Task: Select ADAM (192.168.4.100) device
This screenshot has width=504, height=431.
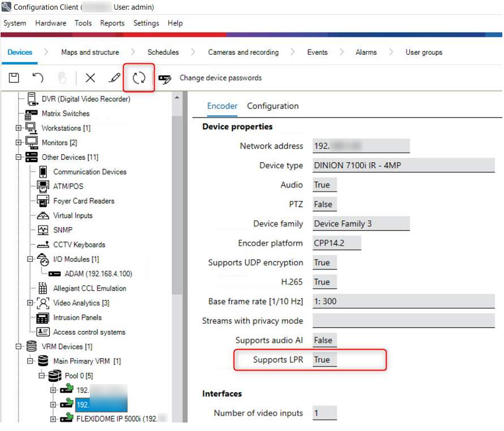Action: pos(98,274)
